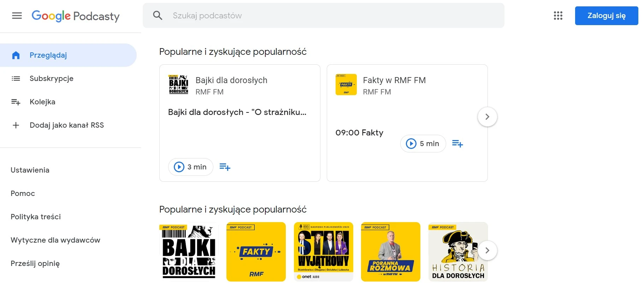
Task: Click the Zaloguj się button
Action: (x=606, y=16)
